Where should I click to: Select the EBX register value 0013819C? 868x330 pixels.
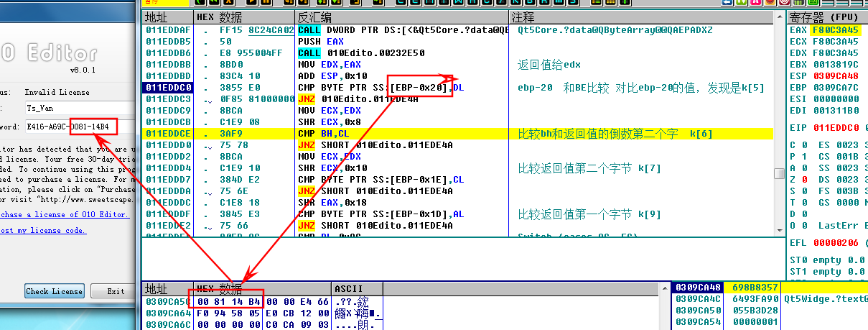click(834, 65)
